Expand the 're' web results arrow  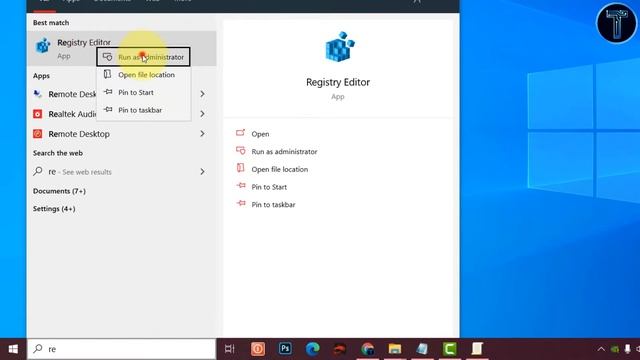click(202, 172)
